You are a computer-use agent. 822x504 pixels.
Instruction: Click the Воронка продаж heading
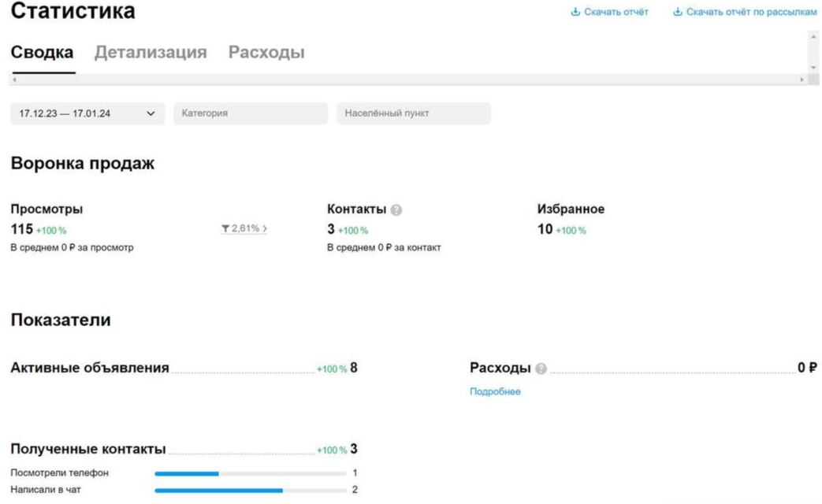[x=82, y=164]
